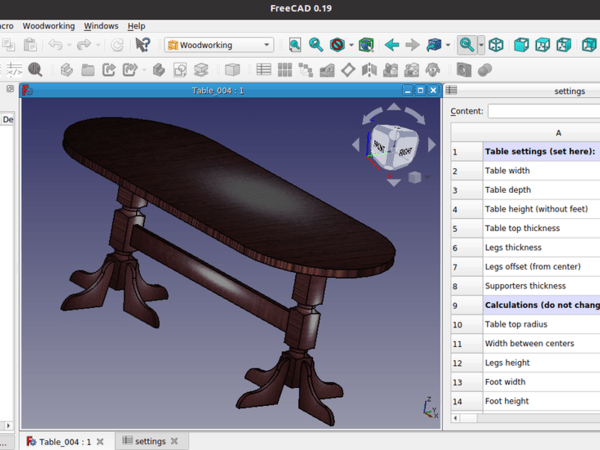Switch to the Table_004 : 1 tab
This screenshot has height=450, width=600.
click(64, 441)
